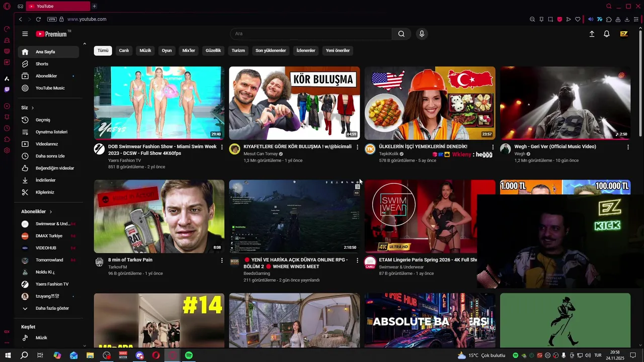Open File Explorer from the taskbar

(x=90, y=355)
